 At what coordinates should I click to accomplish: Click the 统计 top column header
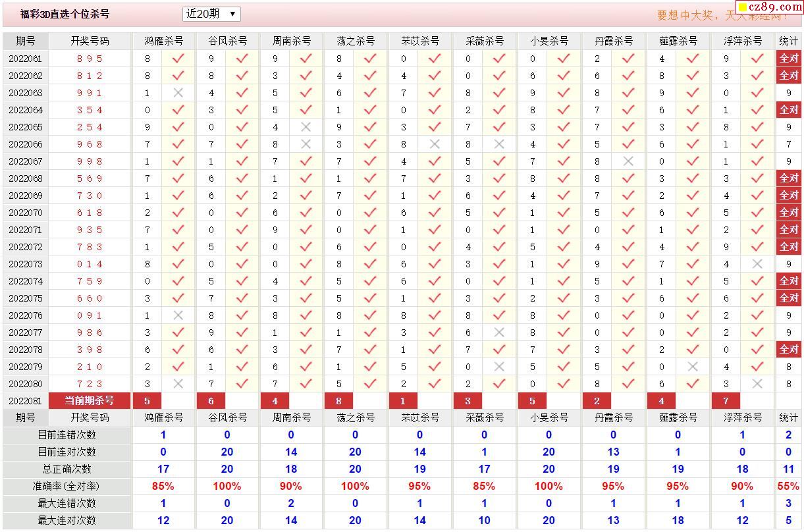789,41
